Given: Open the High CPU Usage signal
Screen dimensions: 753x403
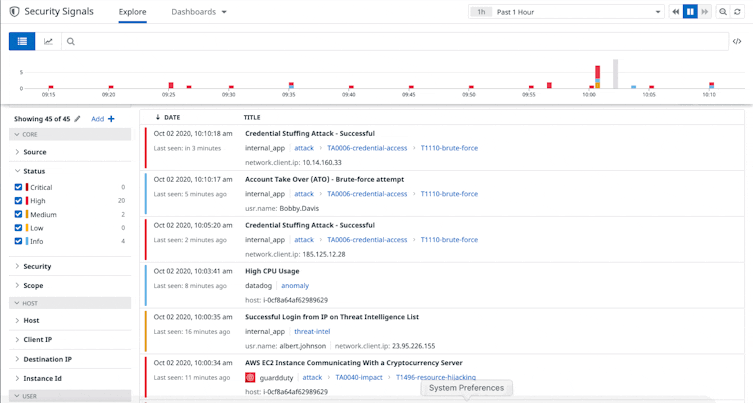Looking at the screenshot, I should (x=272, y=271).
